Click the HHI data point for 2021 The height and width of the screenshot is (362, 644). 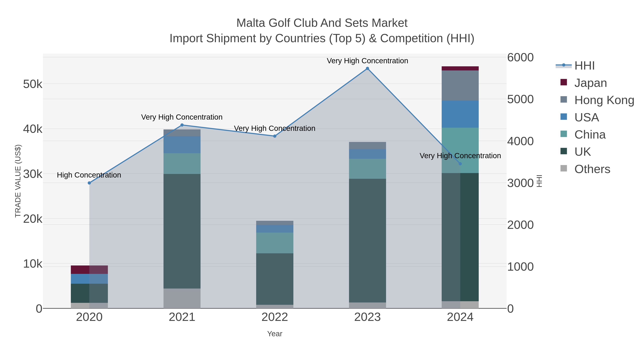[182, 125]
